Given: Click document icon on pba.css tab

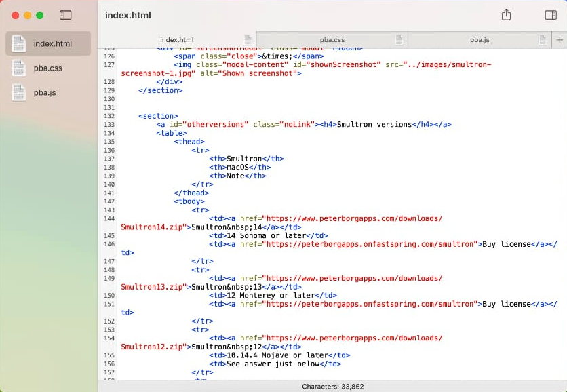Looking at the screenshot, I should 399,40.
